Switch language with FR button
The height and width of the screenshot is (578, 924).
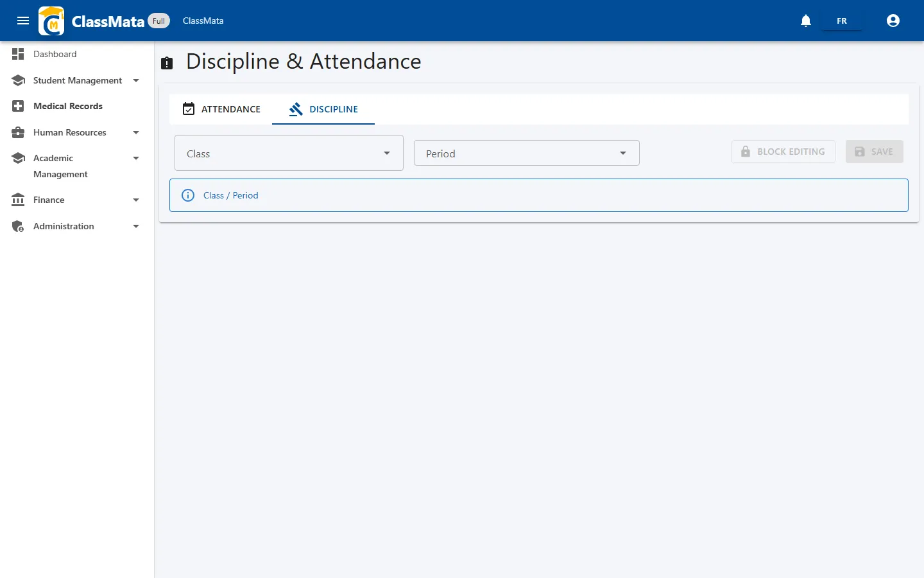pos(842,21)
